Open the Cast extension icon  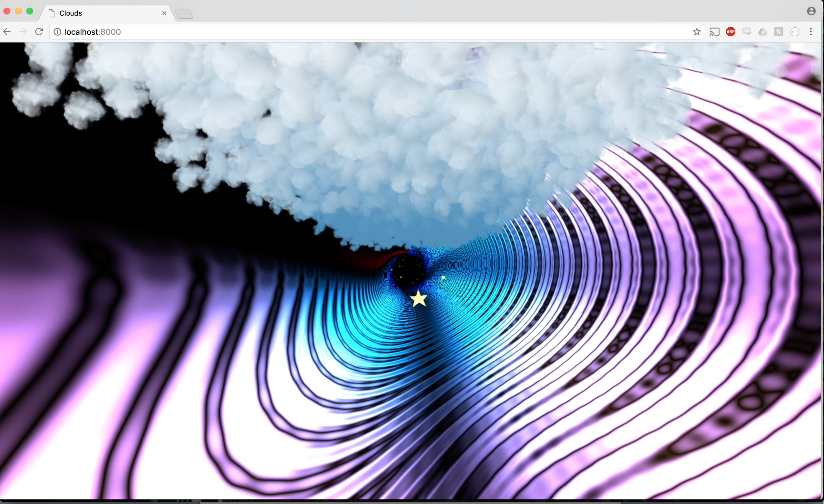click(x=714, y=32)
